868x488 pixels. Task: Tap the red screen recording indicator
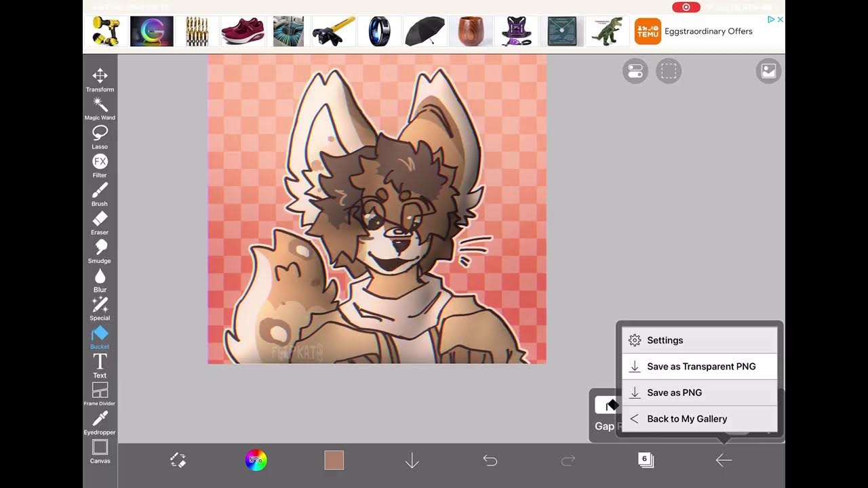pyautogui.click(x=686, y=7)
